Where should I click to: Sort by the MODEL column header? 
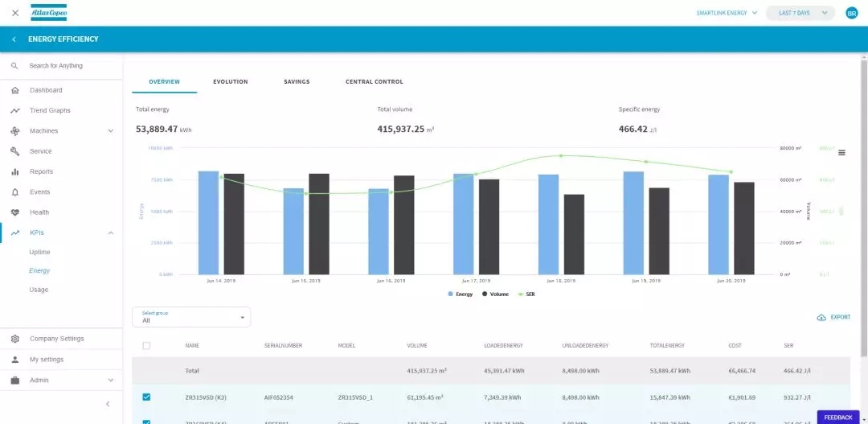pyautogui.click(x=346, y=346)
